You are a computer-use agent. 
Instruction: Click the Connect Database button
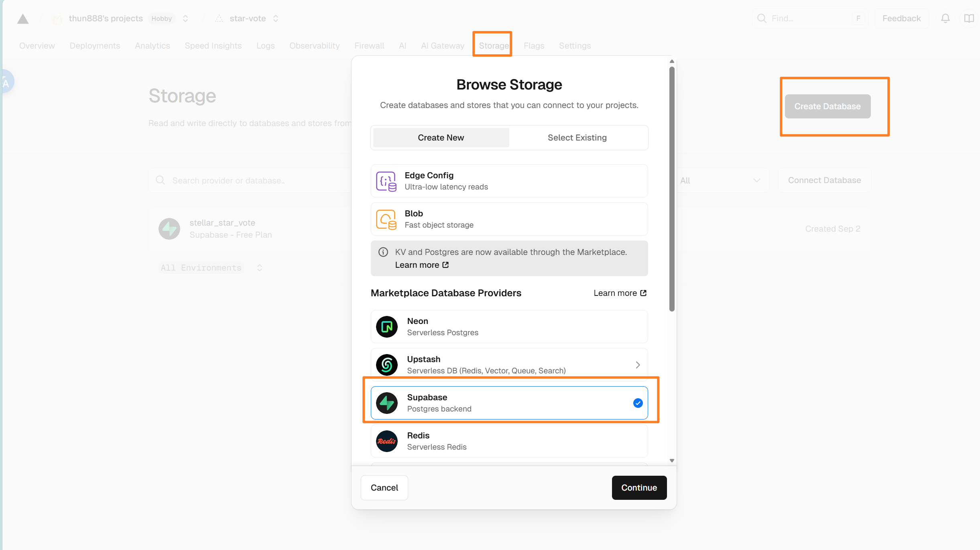824,180
